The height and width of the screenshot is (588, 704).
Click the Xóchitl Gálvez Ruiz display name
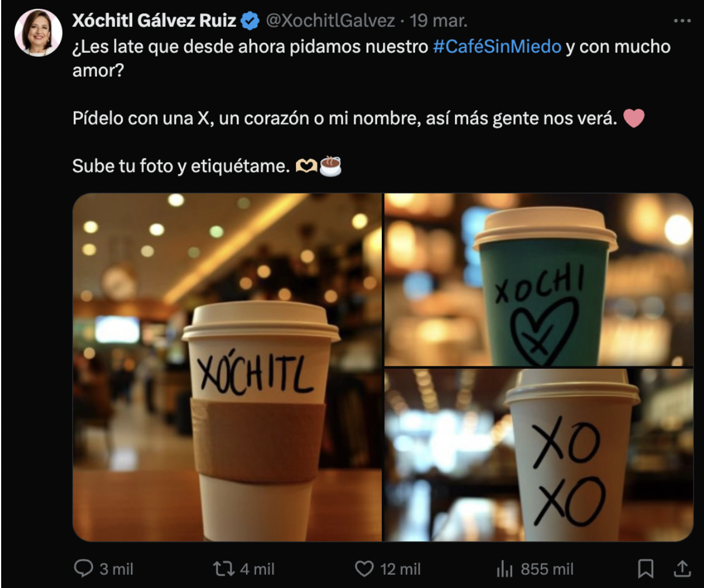click(x=155, y=21)
